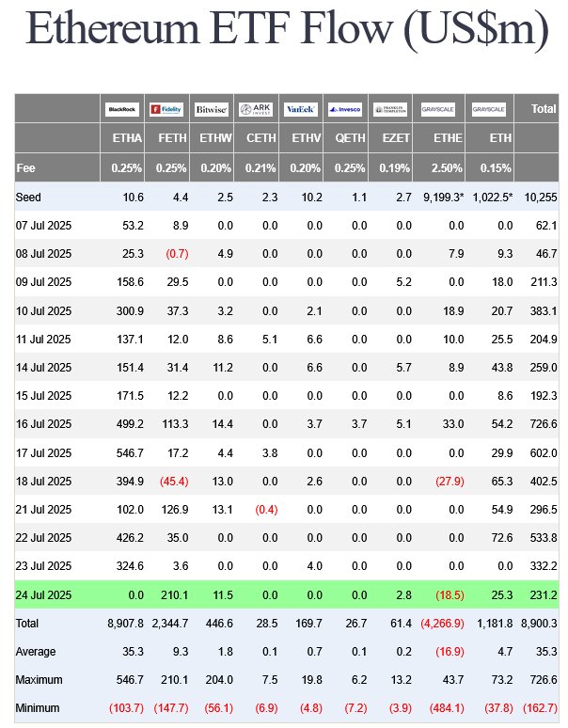
Task: Click the Franklin Templeton logo
Action: 390,109
